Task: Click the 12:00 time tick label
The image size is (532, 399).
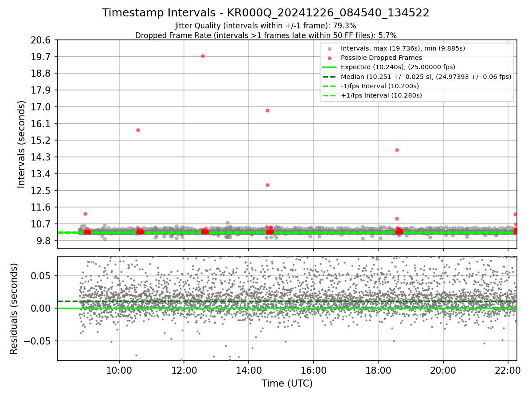Action: (184, 370)
